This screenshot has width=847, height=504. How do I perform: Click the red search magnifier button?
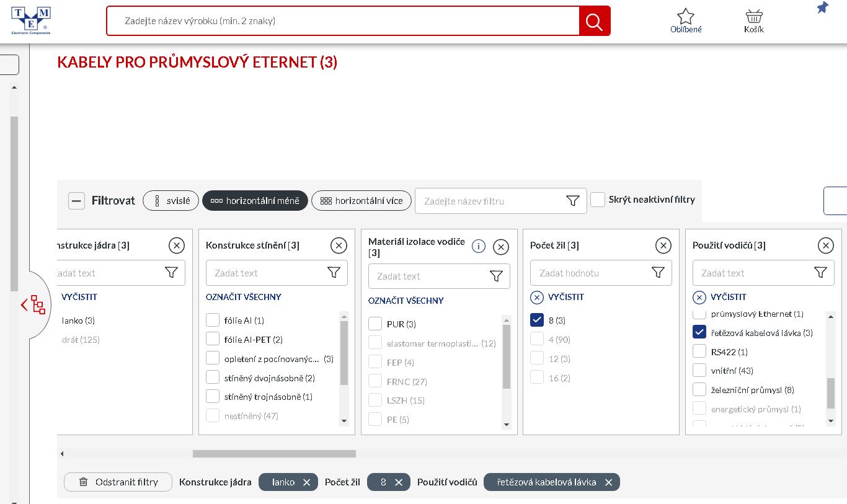pos(594,22)
